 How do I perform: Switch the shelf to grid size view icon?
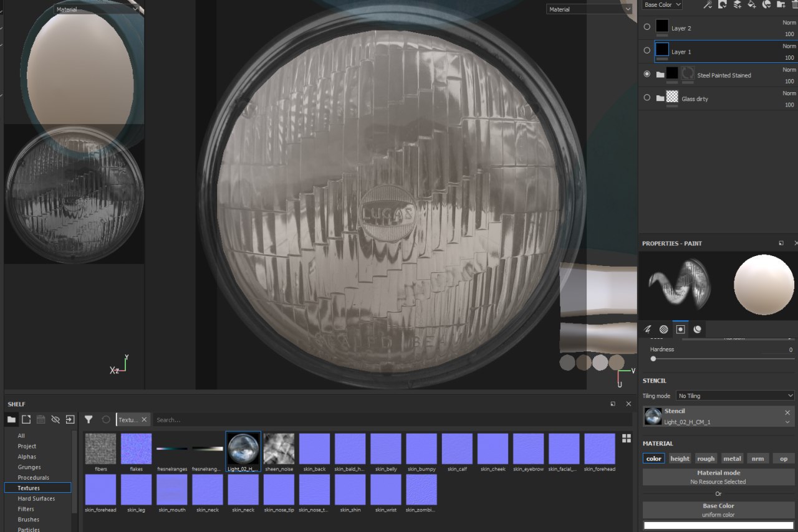click(x=627, y=439)
